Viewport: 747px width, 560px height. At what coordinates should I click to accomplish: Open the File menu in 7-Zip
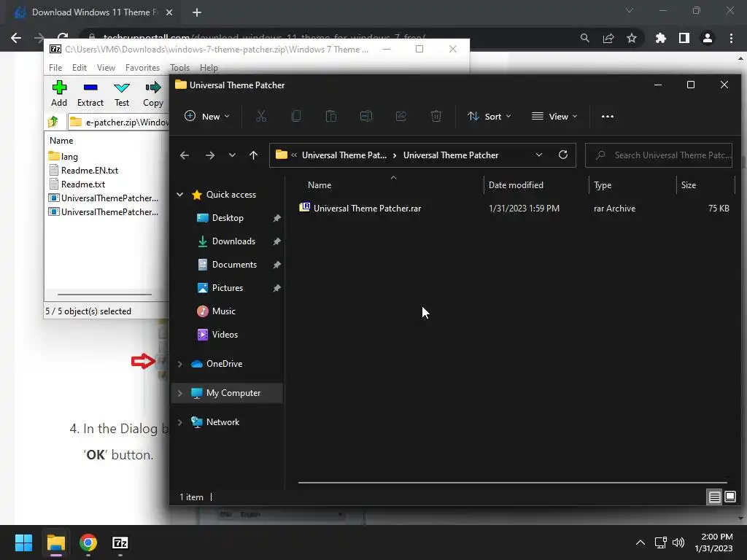tap(55, 68)
